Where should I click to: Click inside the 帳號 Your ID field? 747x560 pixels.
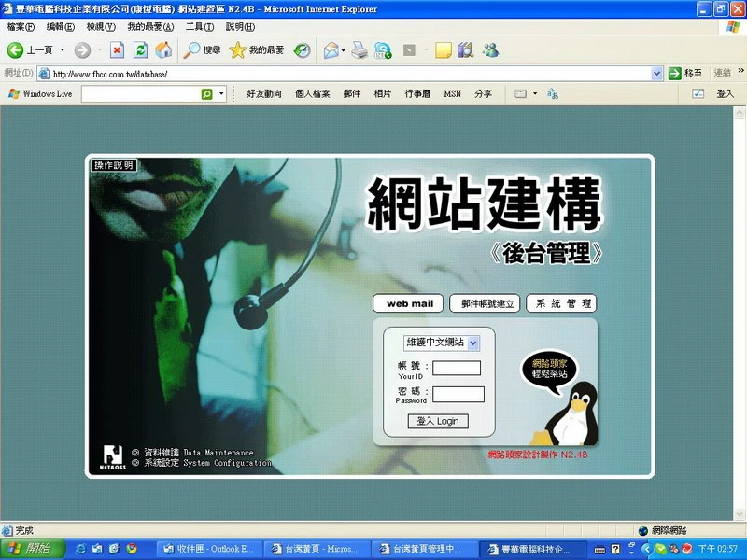457,367
